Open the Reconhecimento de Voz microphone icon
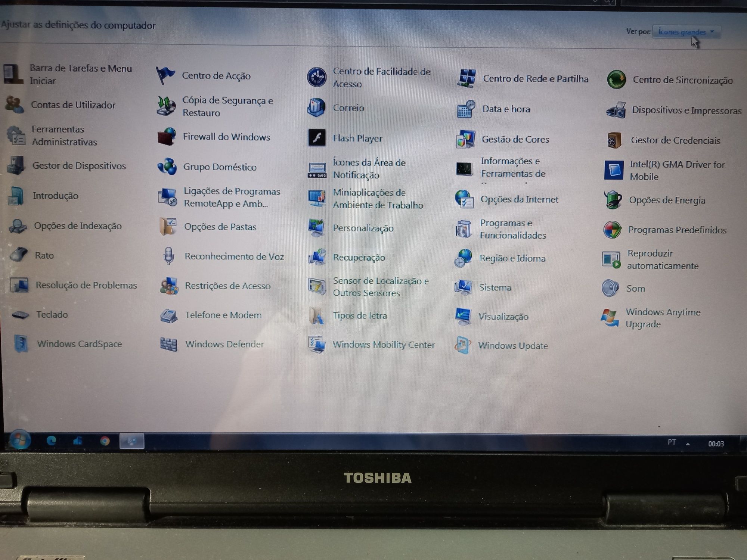The image size is (747, 560). coord(169,256)
